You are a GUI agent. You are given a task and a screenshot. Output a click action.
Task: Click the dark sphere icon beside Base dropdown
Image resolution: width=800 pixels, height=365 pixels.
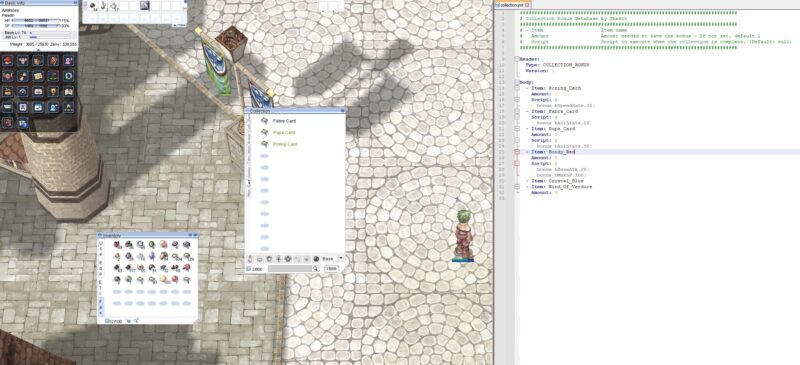point(316,259)
